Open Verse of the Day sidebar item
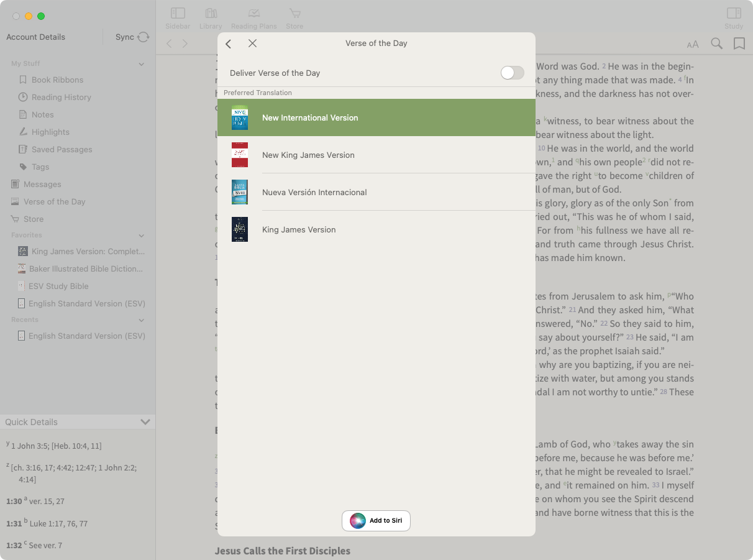This screenshot has width=753, height=560. [x=55, y=201]
